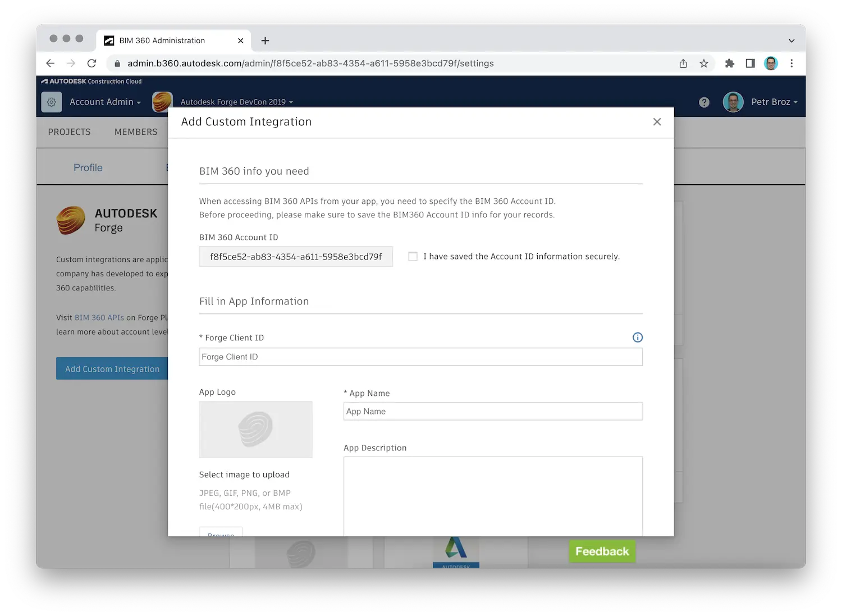Open Autodesk Forge DevCon 2019 account dropdown
Viewport: 842px width, 616px height.
coord(236,102)
